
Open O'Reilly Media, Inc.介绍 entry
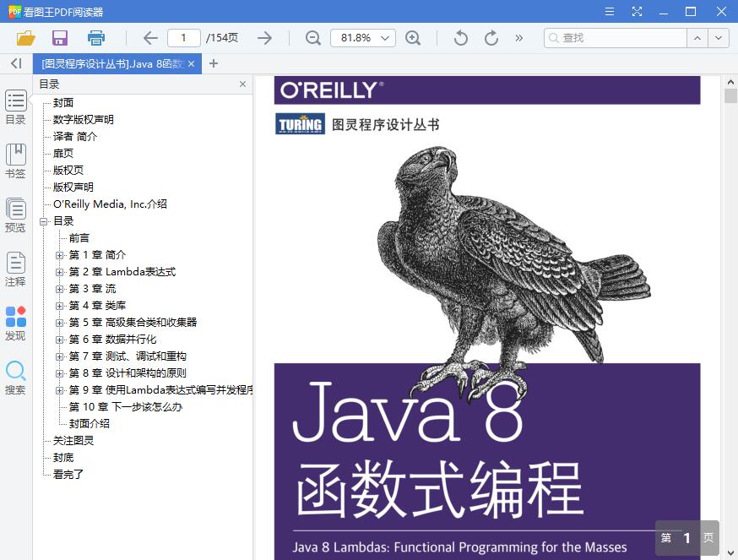click(x=110, y=204)
